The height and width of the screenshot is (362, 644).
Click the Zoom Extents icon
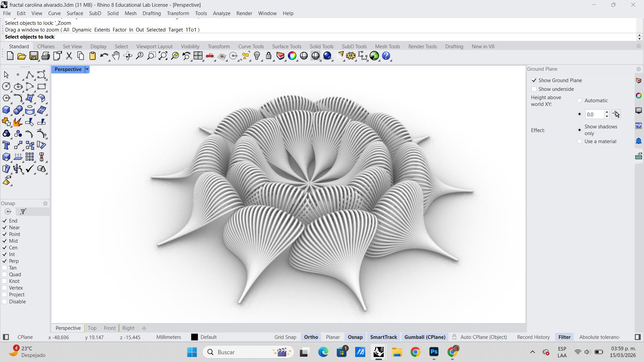[163, 56]
